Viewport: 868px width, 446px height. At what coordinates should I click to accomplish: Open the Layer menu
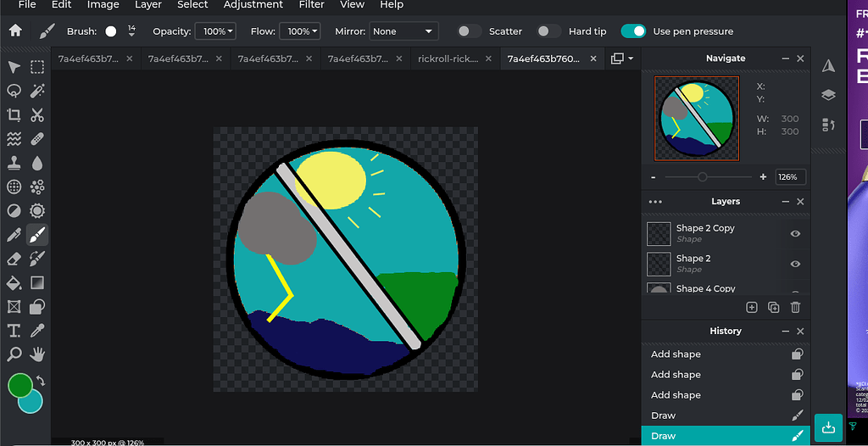[x=148, y=5]
